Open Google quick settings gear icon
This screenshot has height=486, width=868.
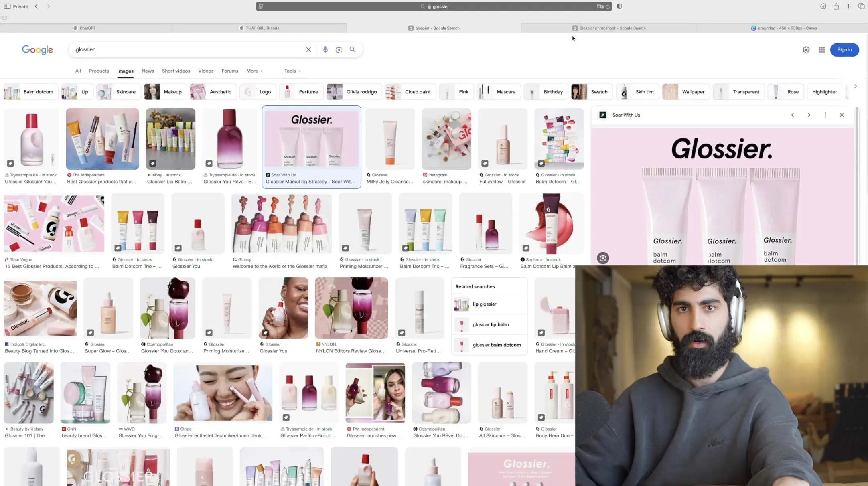[x=806, y=50]
